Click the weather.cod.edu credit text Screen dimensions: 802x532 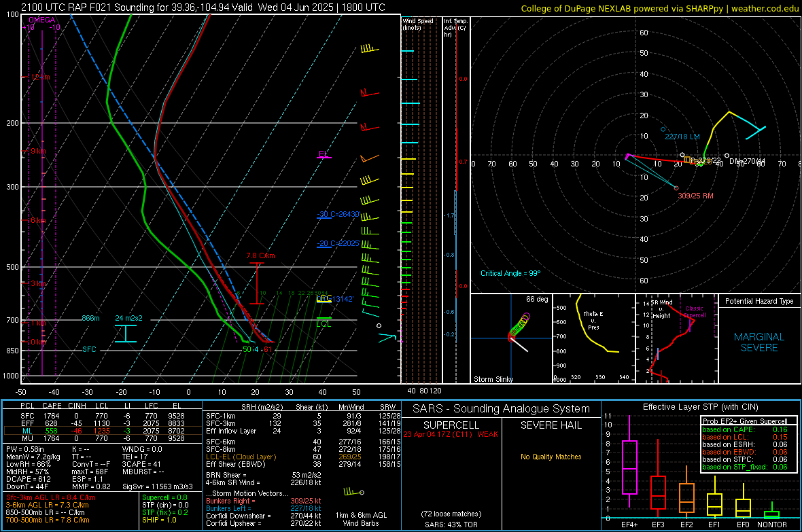click(765, 8)
